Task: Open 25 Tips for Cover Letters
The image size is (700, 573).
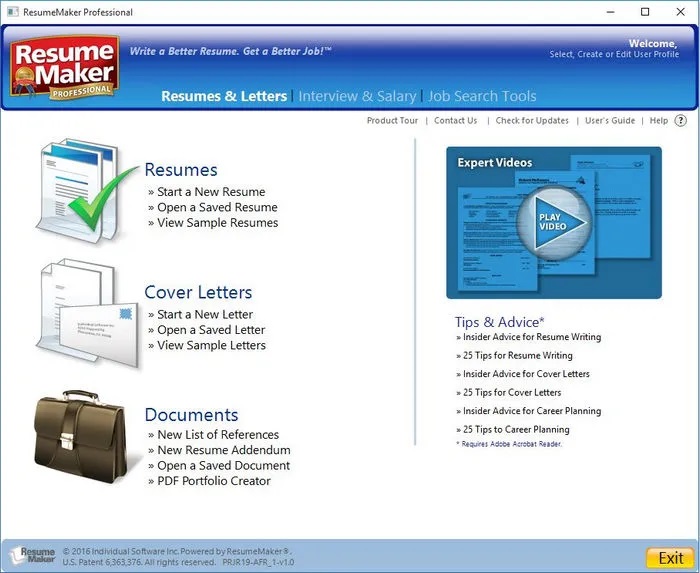Action: coord(512,393)
